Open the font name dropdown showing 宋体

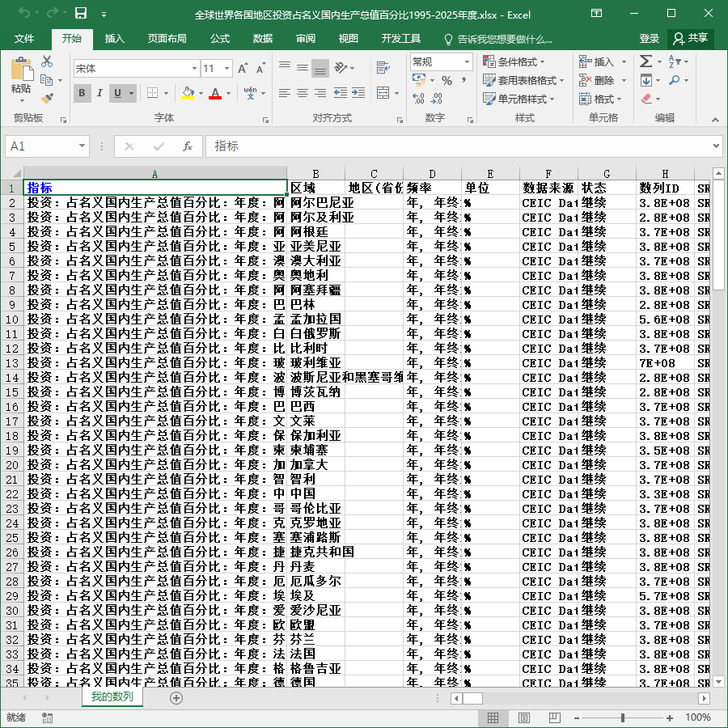(194, 69)
